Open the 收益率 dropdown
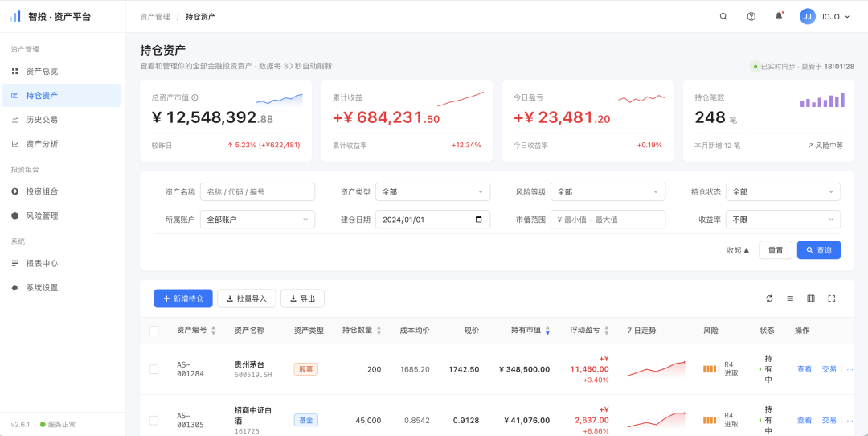The height and width of the screenshot is (436, 868). coord(784,220)
